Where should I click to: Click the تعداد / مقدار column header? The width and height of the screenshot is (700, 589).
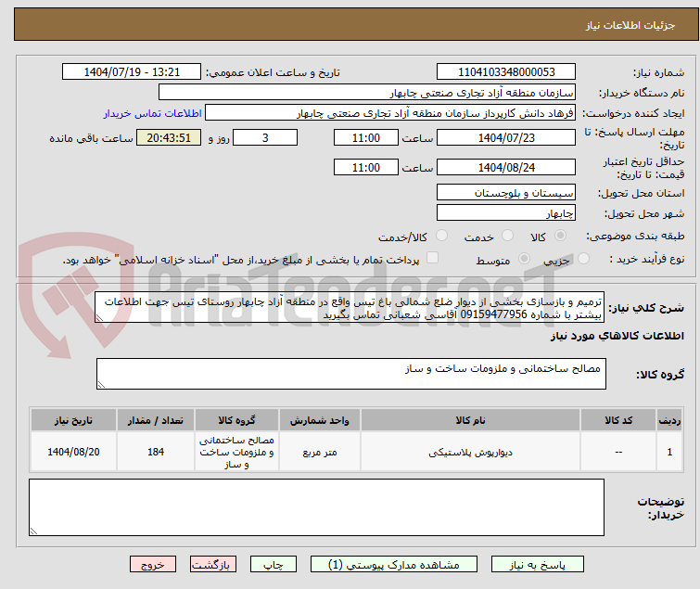[156, 420]
